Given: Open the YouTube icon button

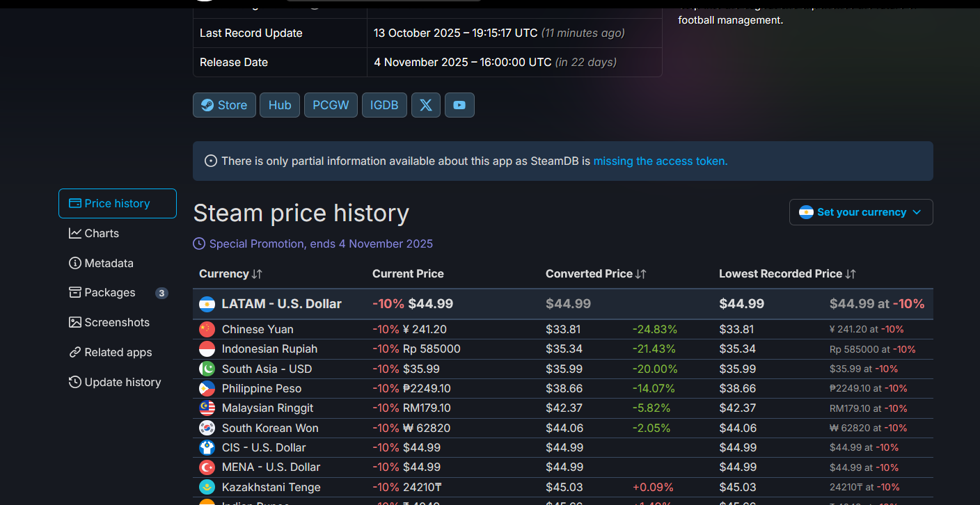Looking at the screenshot, I should point(459,105).
